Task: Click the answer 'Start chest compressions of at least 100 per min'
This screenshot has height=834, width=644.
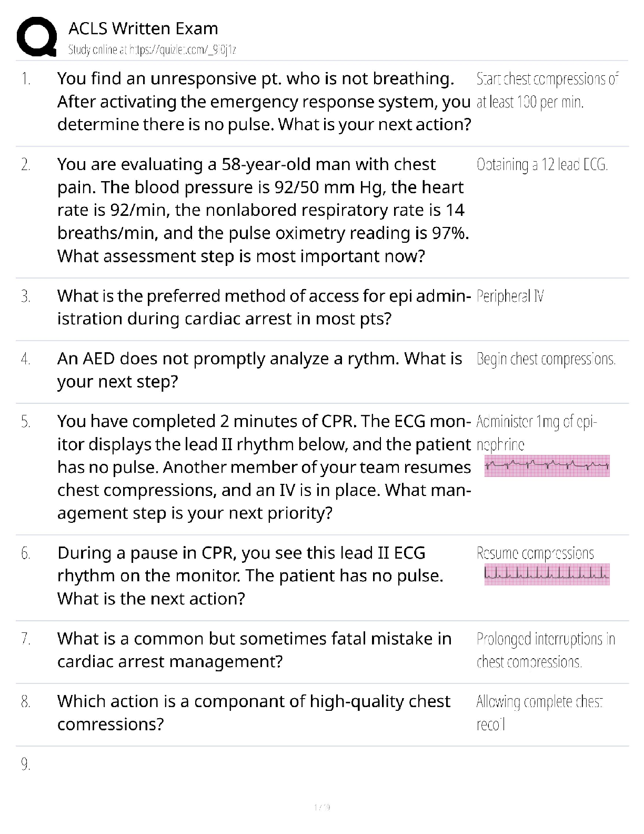Action: pos(547,90)
